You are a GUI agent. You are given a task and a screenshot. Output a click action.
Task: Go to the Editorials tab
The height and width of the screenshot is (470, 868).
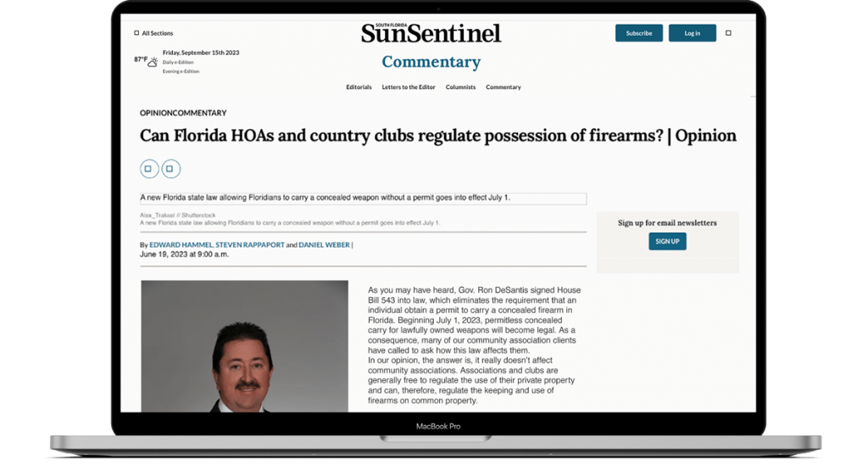coord(359,87)
